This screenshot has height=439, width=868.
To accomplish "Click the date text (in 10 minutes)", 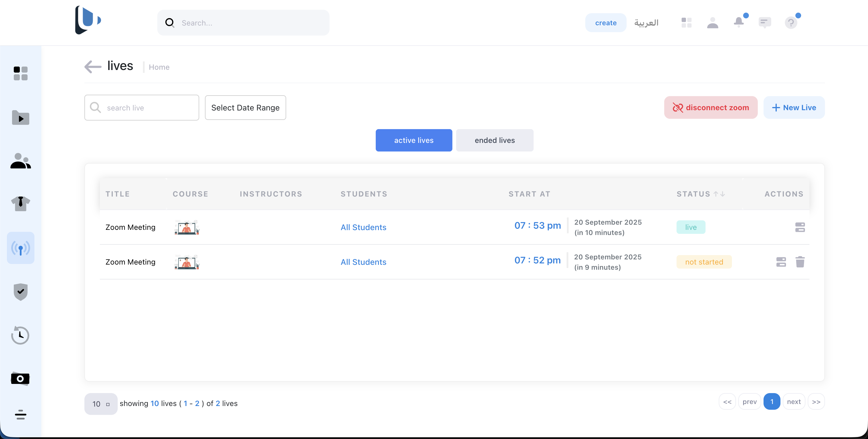I will click(599, 233).
